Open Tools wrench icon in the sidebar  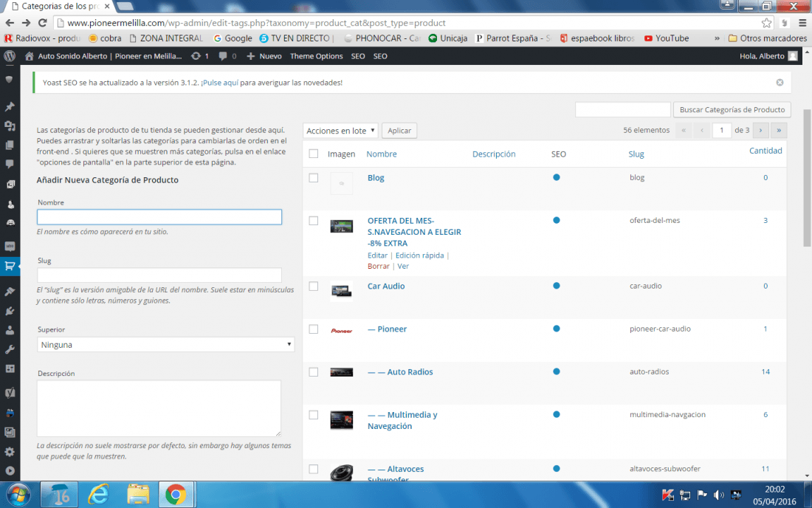pos(10,349)
